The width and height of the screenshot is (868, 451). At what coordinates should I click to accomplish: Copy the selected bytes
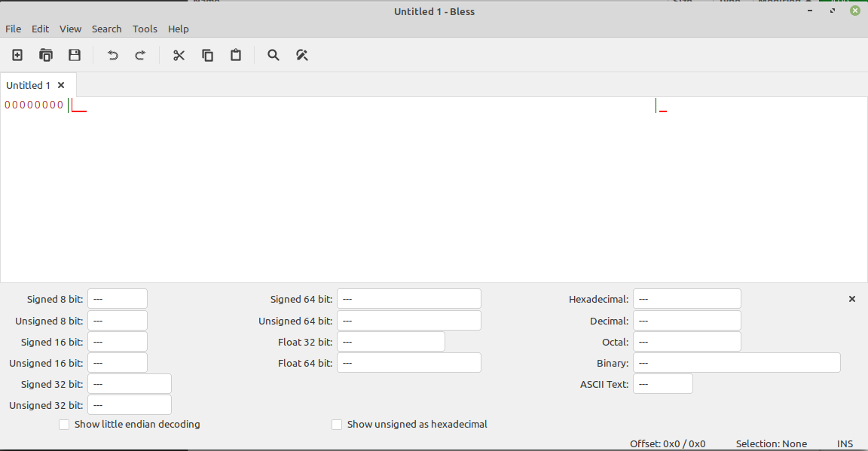(x=207, y=55)
